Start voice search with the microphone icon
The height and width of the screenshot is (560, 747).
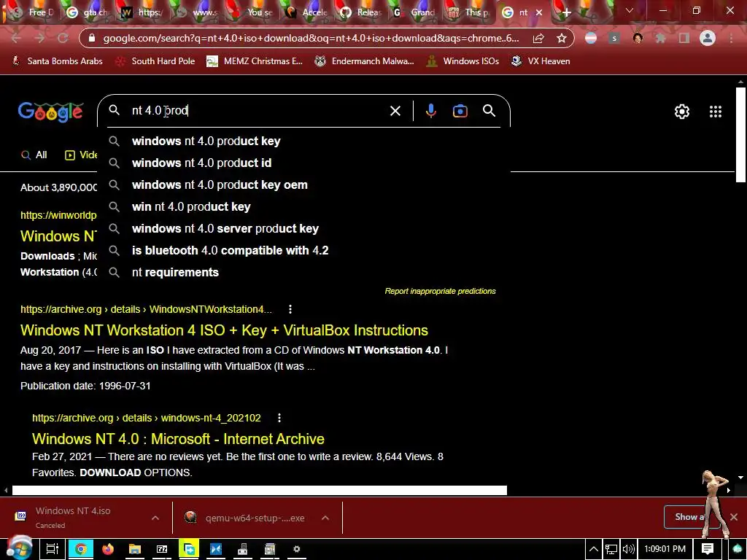430,111
